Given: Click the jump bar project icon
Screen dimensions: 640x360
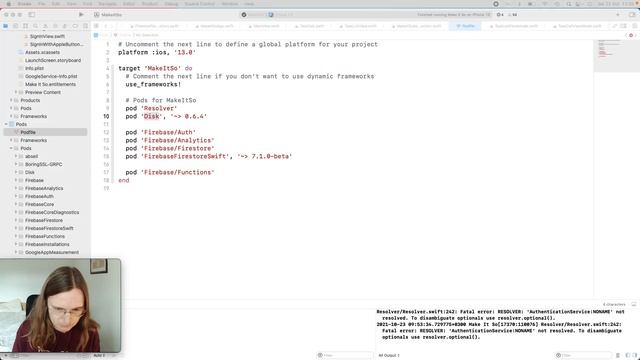Looking at the screenshot, I should 96,35.
